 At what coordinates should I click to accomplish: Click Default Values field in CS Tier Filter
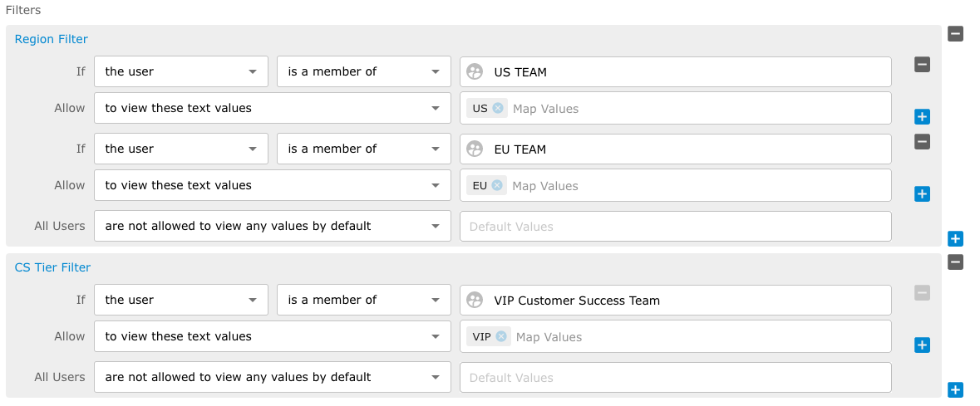coord(676,377)
